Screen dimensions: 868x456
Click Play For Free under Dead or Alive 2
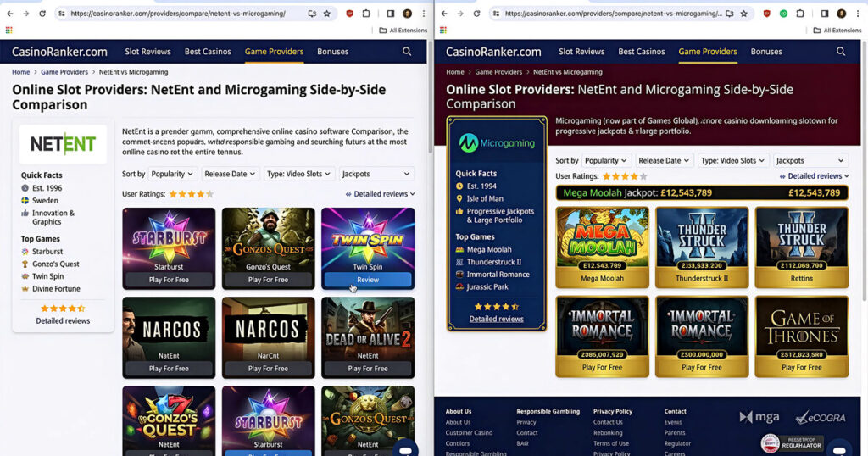[368, 369]
